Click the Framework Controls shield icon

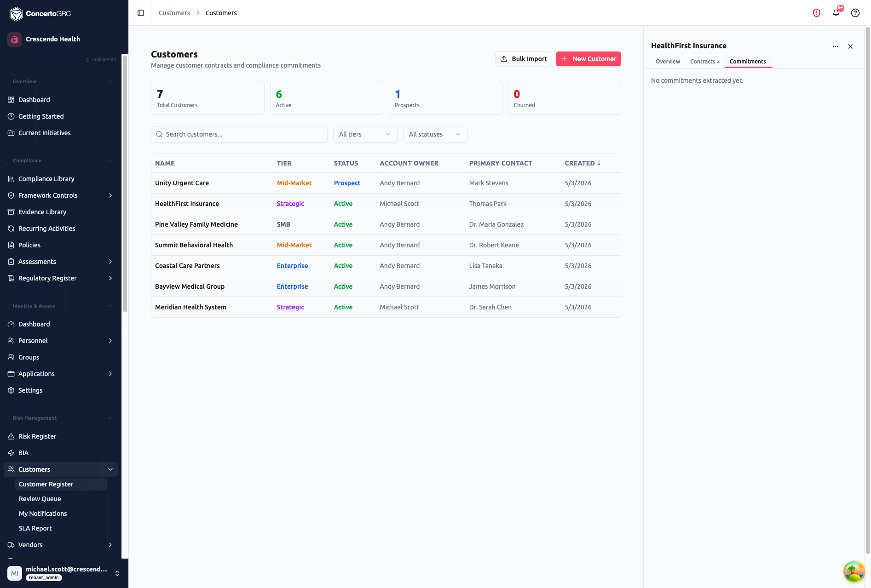11,195
